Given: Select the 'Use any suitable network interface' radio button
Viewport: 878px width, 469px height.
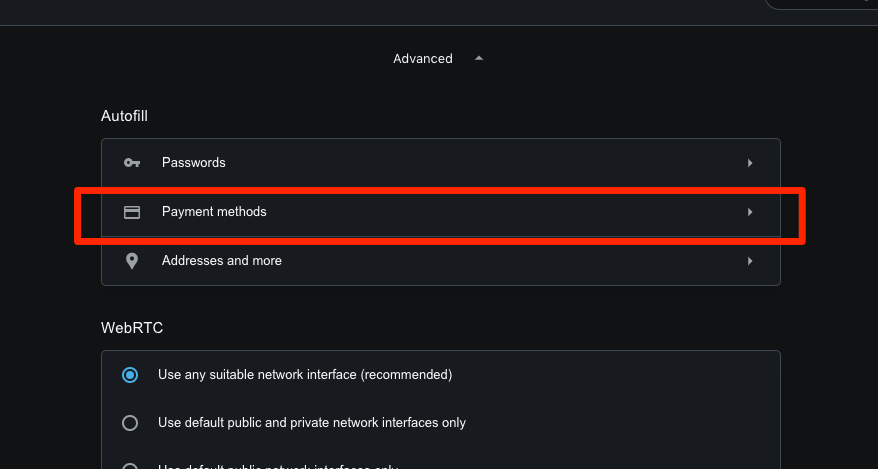Looking at the screenshot, I should (x=130, y=375).
